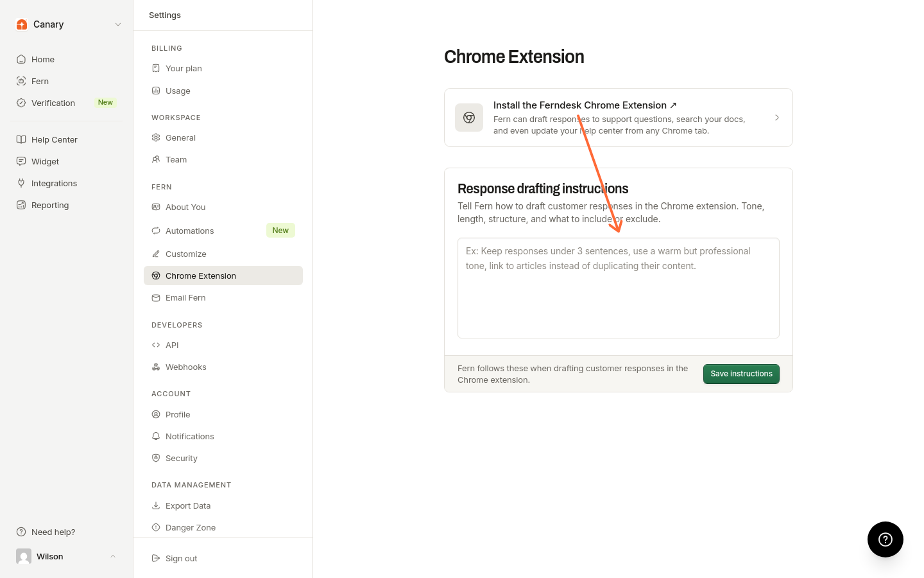This screenshot has height=578, width=924.
Task: Click the DEVELOPERS section label
Action: tap(177, 325)
